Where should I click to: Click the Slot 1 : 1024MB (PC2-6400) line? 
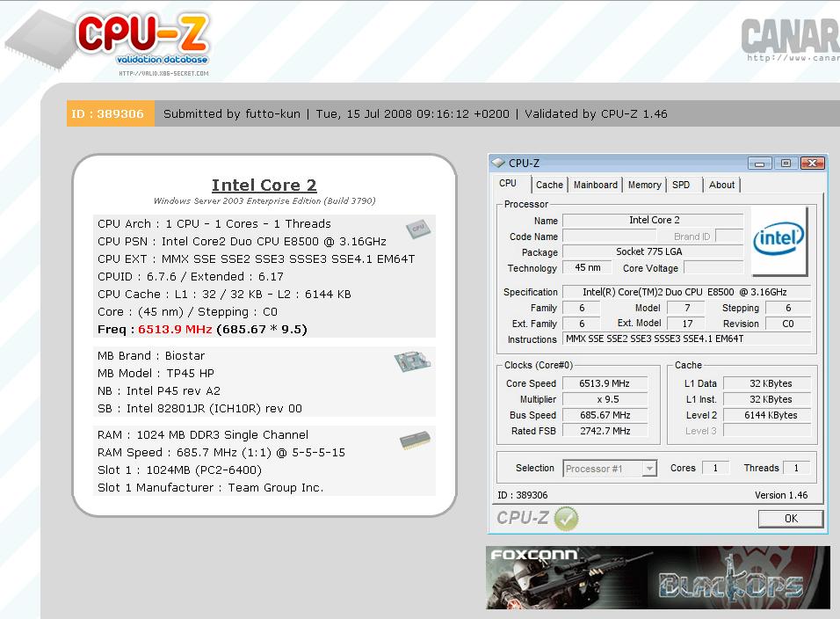pyautogui.click(x=179, y=470)
